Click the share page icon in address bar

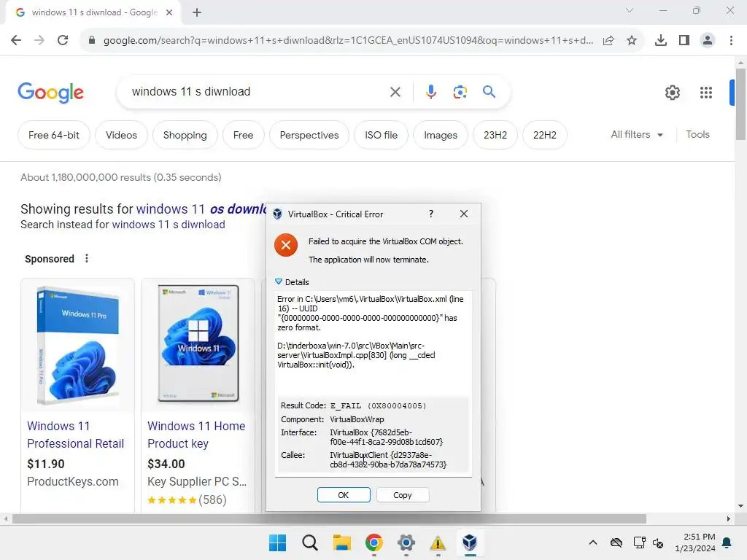point(608,41)
